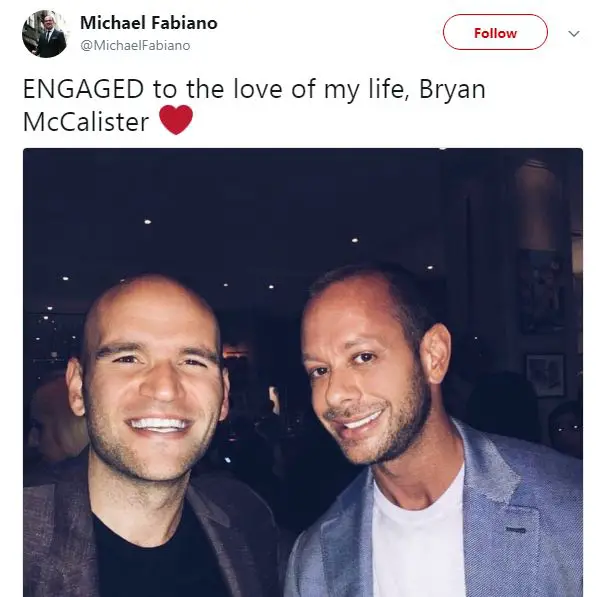Click the white t-shirt in the photo

click(419, 539)
